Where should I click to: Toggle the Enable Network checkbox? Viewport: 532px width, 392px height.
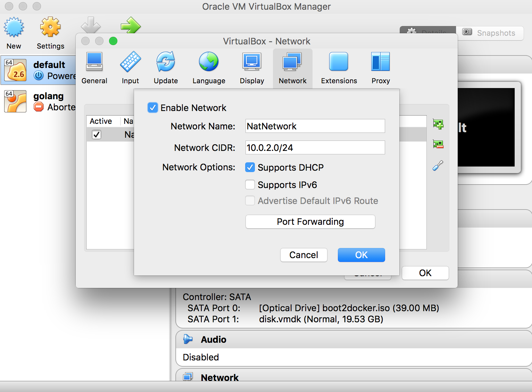coord(153,108)
